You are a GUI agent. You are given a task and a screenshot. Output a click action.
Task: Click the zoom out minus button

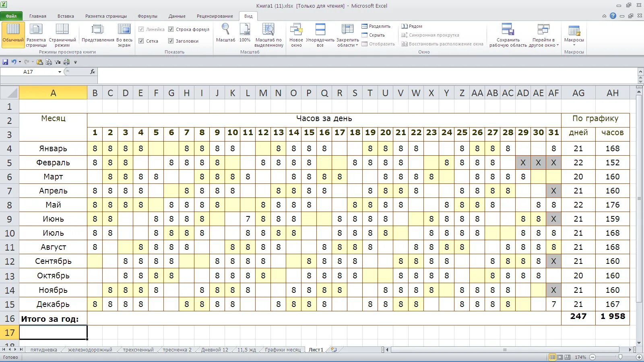(x=592, y=357)
